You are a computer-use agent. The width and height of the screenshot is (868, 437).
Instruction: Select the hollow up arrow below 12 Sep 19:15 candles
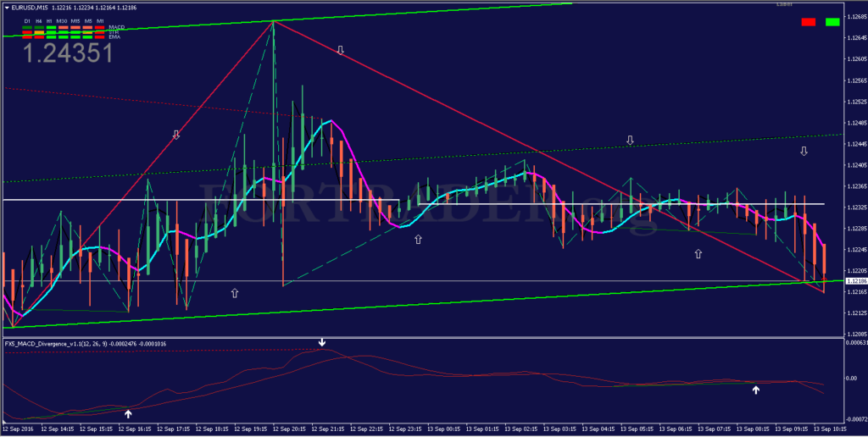(235, 293)
